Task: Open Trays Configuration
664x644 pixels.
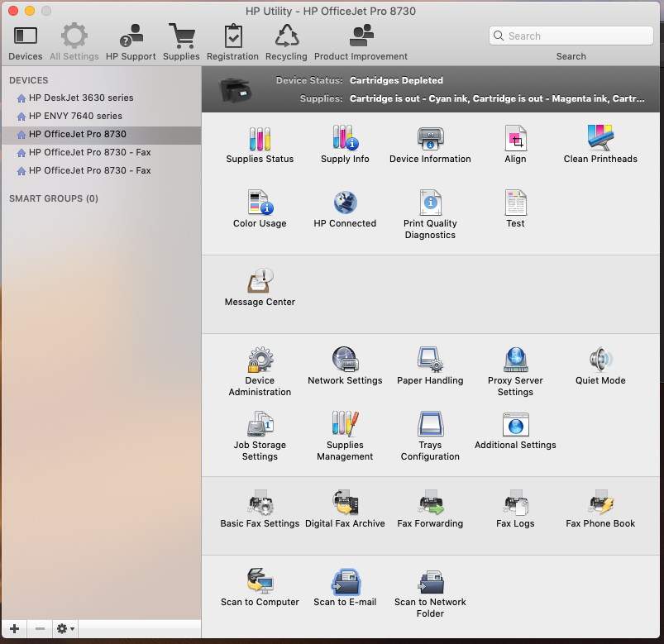Action: point(430,424)
